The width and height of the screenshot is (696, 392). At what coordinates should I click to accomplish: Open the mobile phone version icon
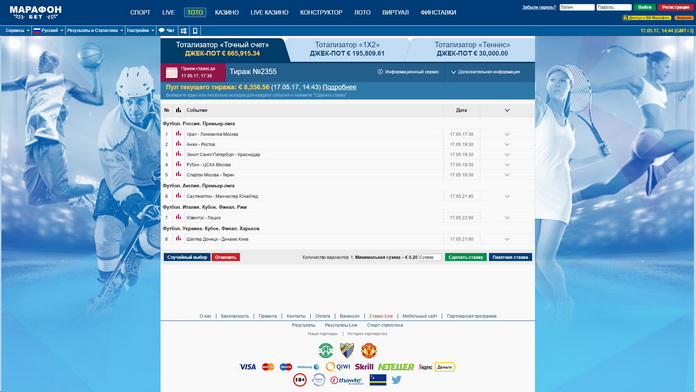(195, 31)
